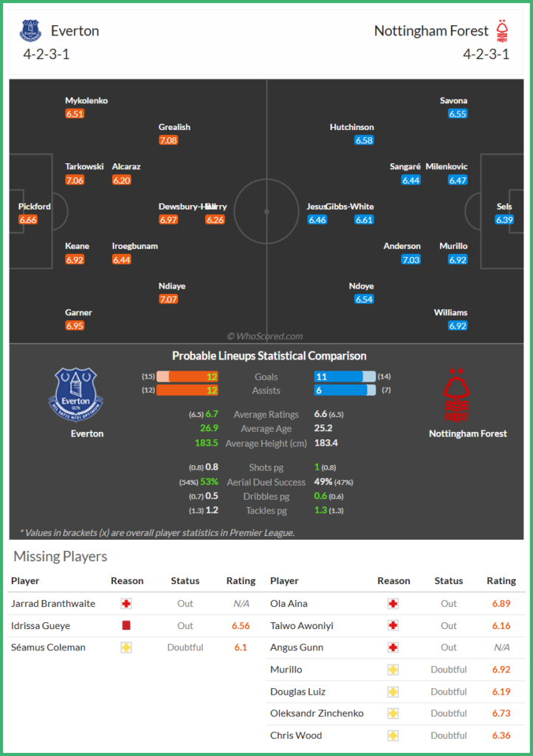Select Nottingham Forest team name in header
The width and height of the screenshot is (533, 756).
pos(431,31)
